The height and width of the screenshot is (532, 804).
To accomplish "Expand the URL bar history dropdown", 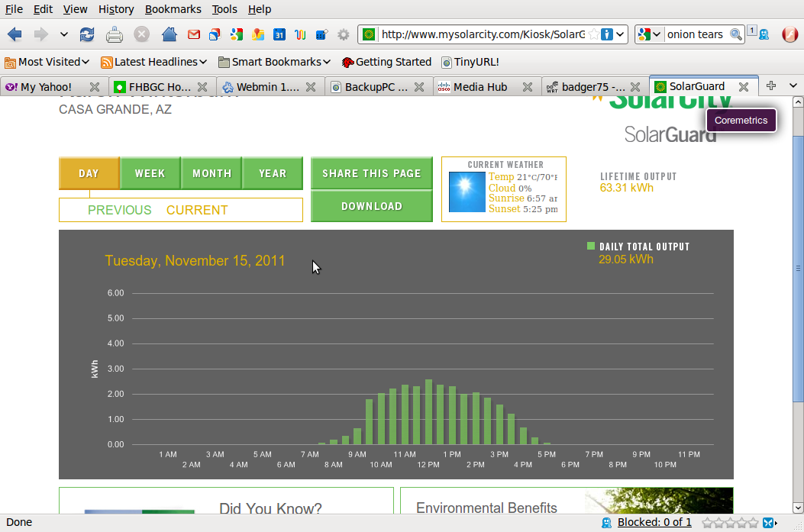I will coord(620,34).
